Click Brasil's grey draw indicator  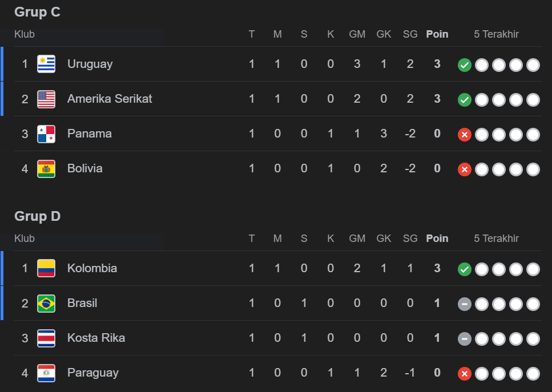pyautogui.click(x=465, y=304)
